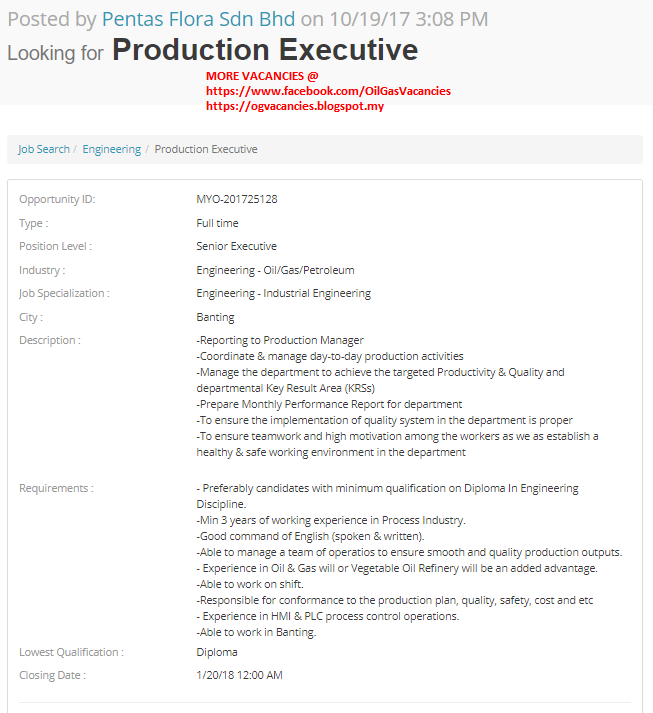Click the Diploma lowest qualification value

(217, 652)
